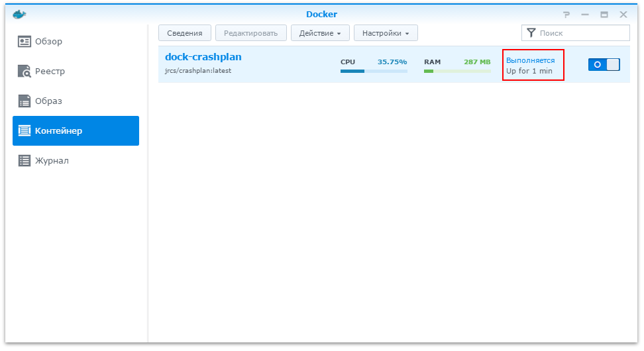Viewport: 644px width, 351px height.
Task: Switch to the Образ section
Action: (76, 101)
